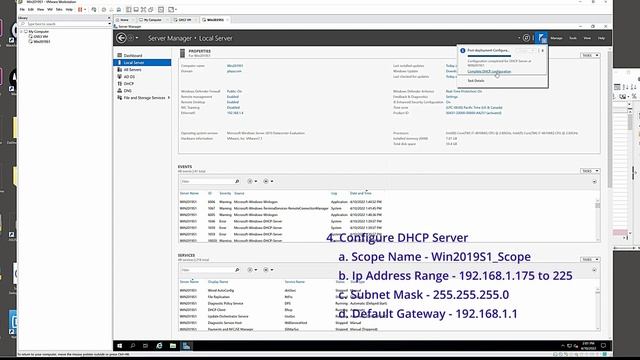
Task: Click the computer name link in Properties
Action: pyautogui.click(x=235, y=66)
